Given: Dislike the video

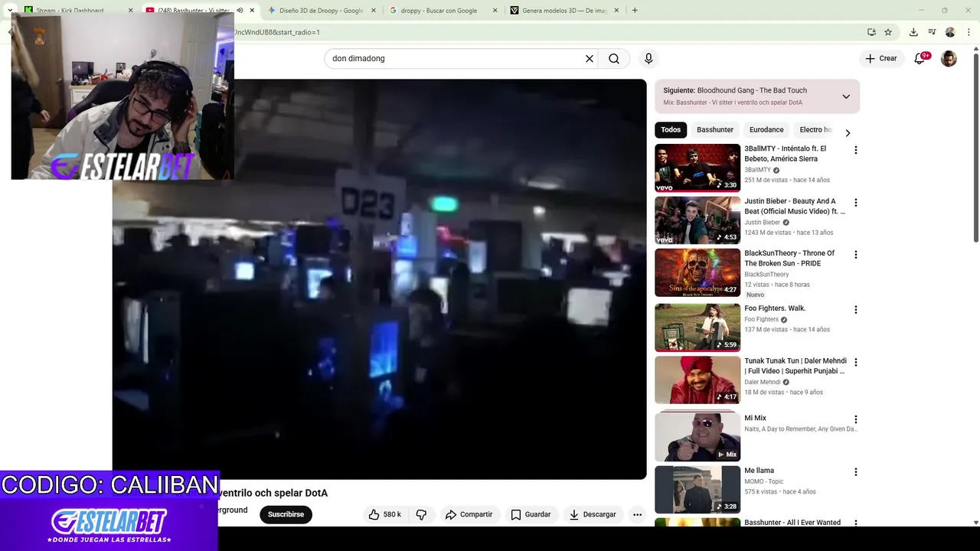Looking at the screenshot, I should tap(421, 514).
